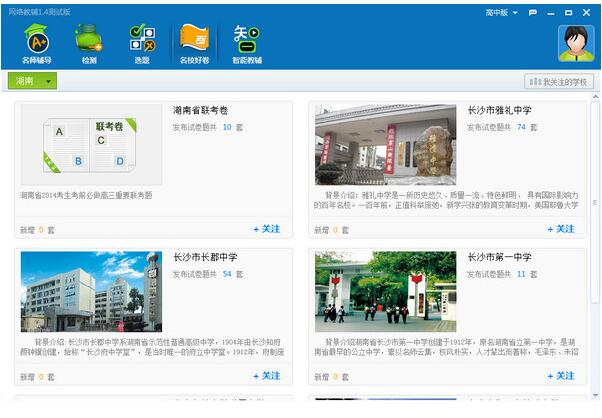Click 湖南省2014考生考前必做 description text
602x418 pixels.
(x=86, y=195)
